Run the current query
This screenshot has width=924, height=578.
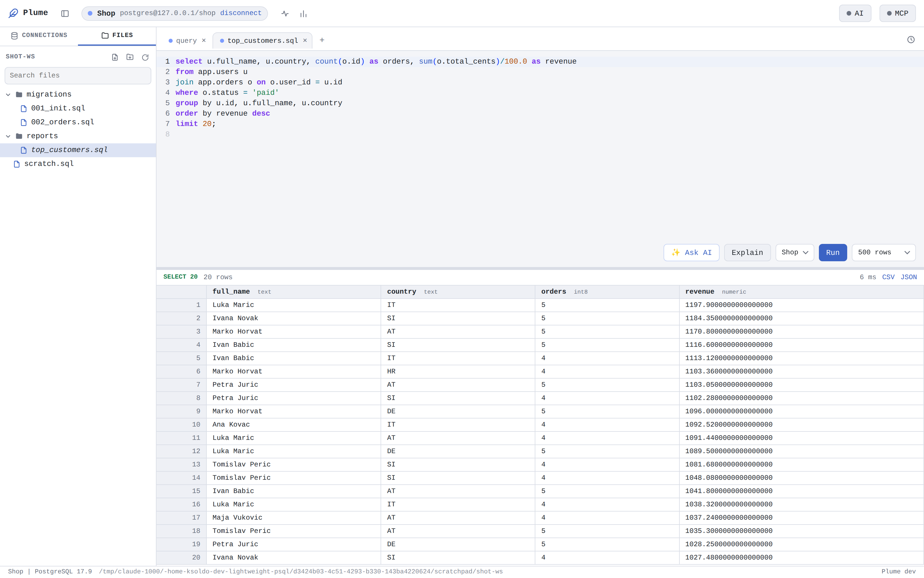click(833, 252)
